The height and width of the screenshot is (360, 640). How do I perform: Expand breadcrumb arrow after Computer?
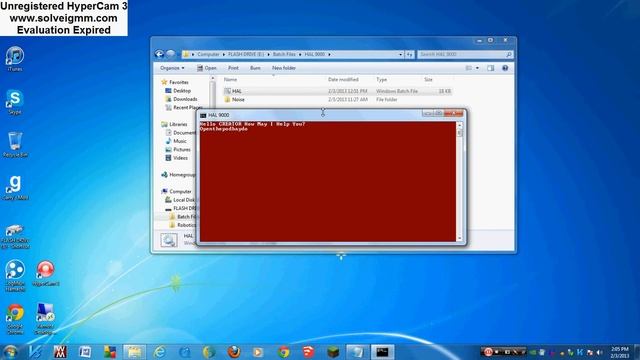pos(223,54)
